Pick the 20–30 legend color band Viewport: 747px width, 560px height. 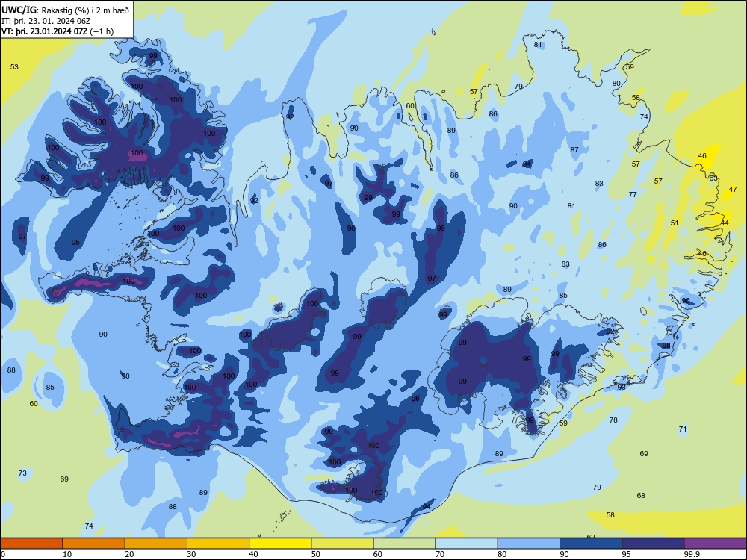156,544
